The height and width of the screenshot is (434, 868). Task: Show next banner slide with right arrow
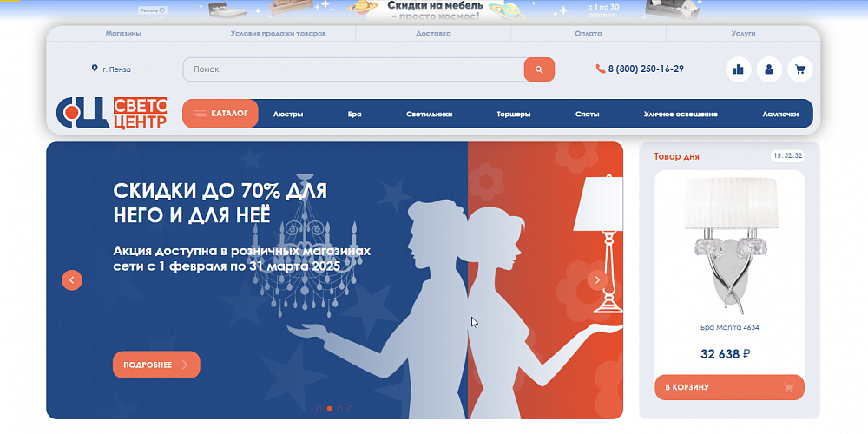point(597,279)
